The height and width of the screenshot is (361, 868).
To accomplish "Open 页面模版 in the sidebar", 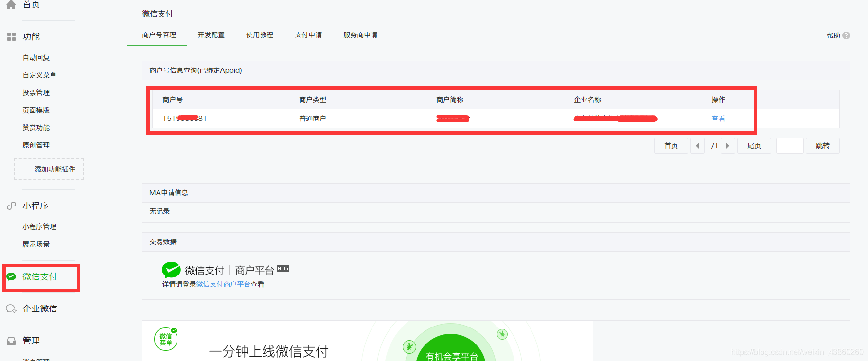I will (x=36, y=110).
